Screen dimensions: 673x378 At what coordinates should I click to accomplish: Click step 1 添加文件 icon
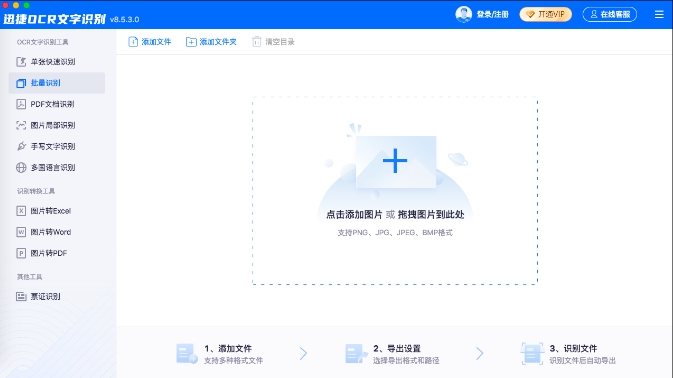point(187,354)
